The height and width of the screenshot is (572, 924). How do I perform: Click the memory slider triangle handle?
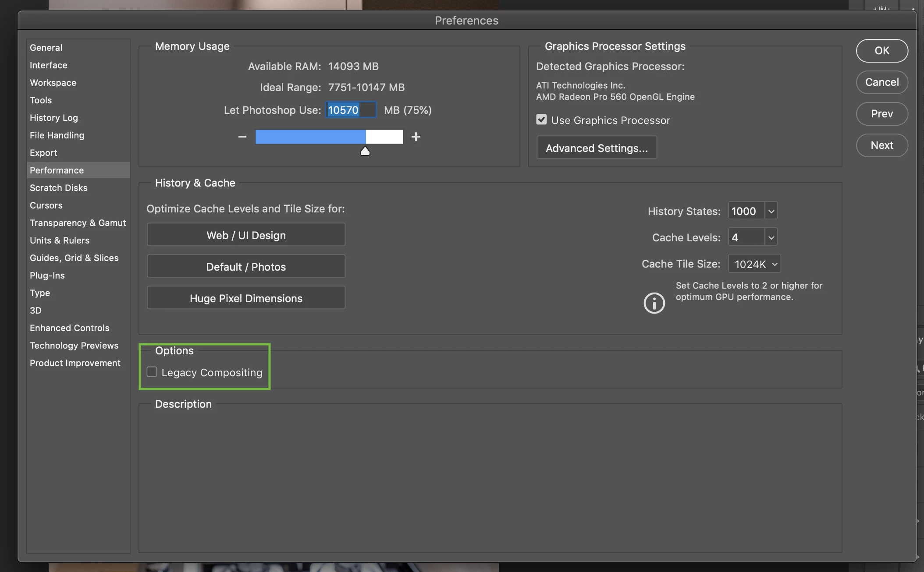click(x=365, y=152)
